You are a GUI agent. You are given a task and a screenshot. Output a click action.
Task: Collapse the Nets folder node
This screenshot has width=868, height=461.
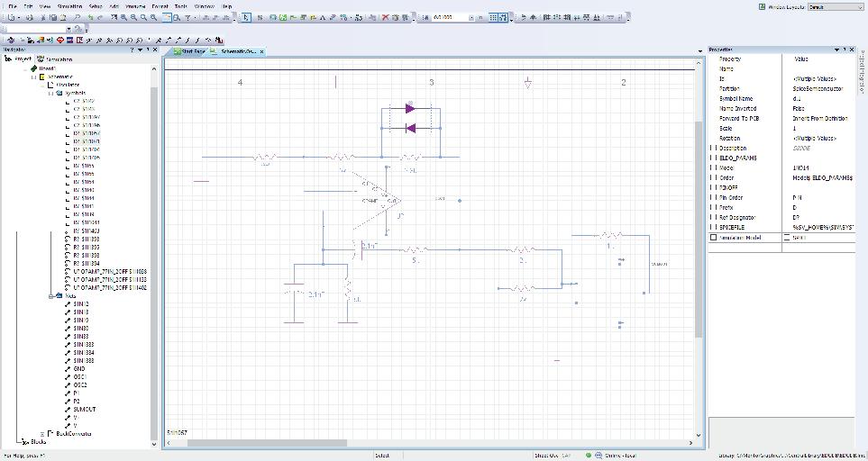(50, 295)
